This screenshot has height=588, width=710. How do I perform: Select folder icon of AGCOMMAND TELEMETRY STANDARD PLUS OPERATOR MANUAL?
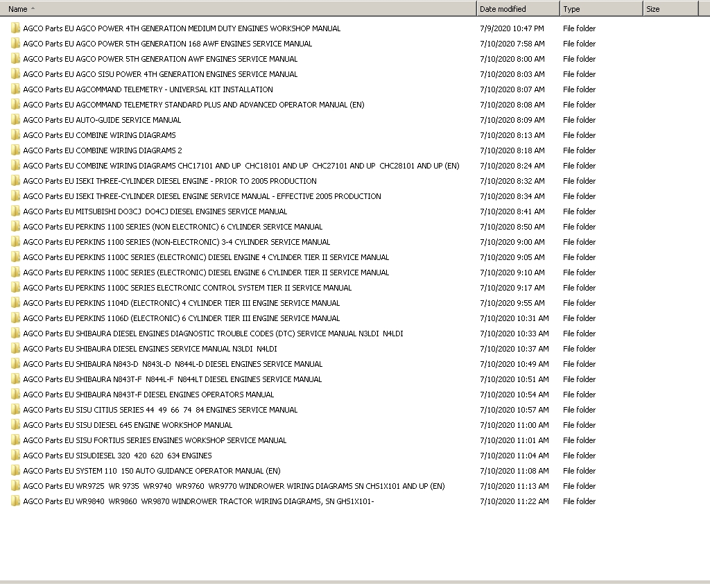pyautogui.click(x=15, y=105)
